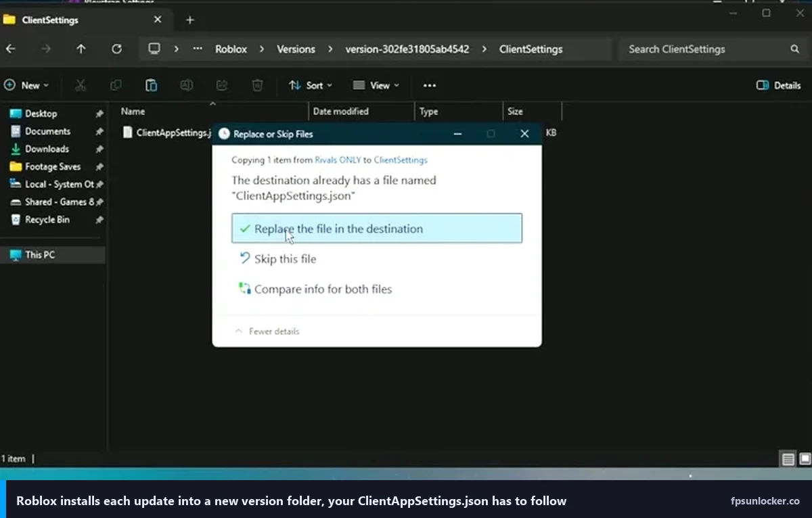The height and width of the screenshot is (518, 812).
Task: Open the See more ellipsis menu
Action: click(430, 85)
